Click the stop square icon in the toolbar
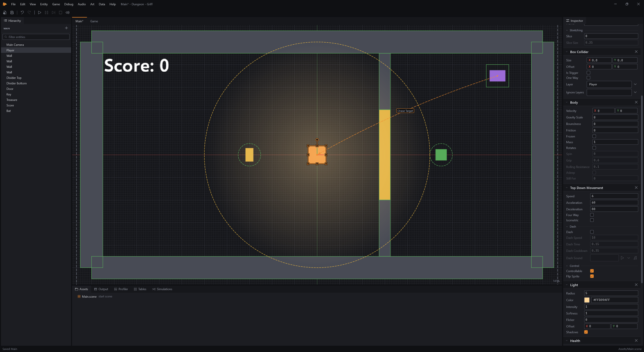644x352 pixels. 60,12
